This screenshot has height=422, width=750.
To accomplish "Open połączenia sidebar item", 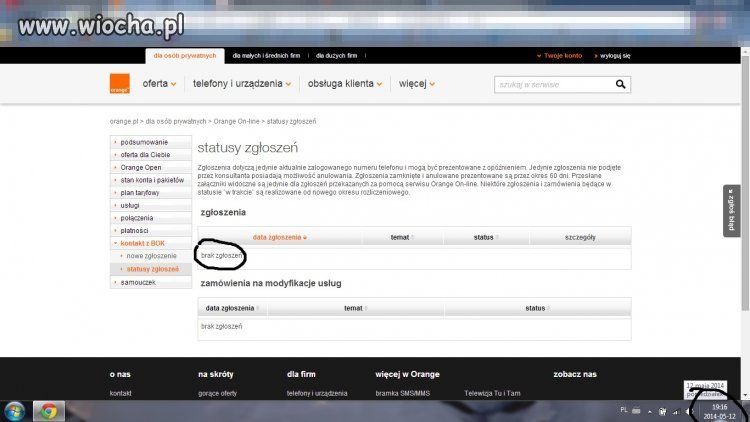I will click(137, 218).
